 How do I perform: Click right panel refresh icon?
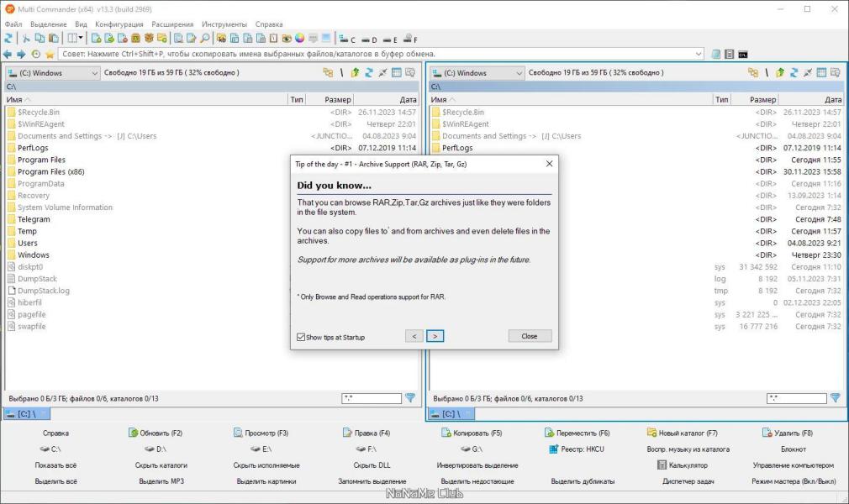pos(794,72)
